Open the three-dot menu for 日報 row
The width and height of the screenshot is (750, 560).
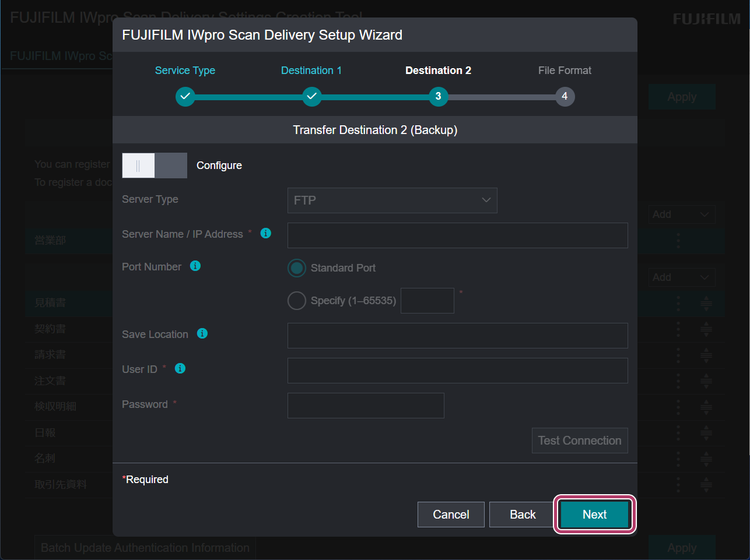coord(678,433)
